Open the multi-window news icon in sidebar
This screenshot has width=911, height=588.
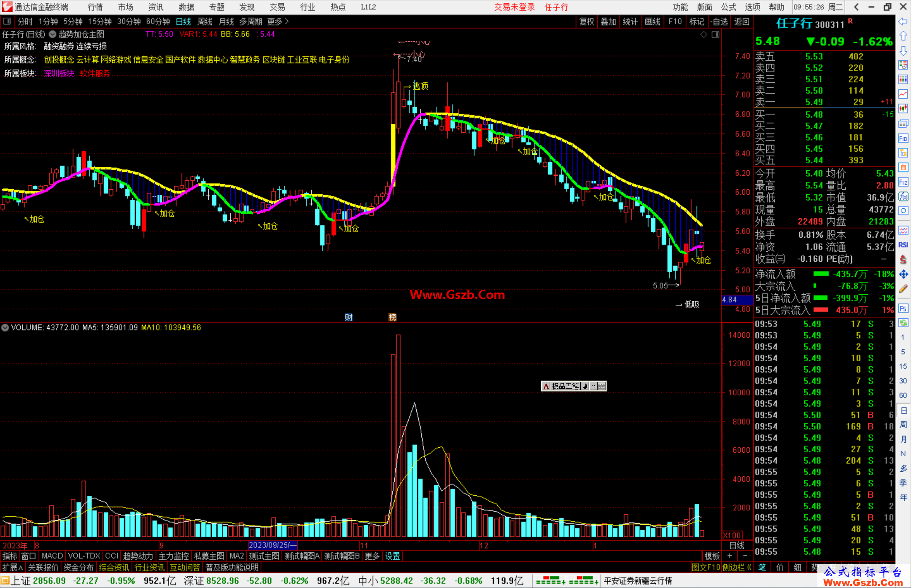pyautogui.click(x=903, y=124)
